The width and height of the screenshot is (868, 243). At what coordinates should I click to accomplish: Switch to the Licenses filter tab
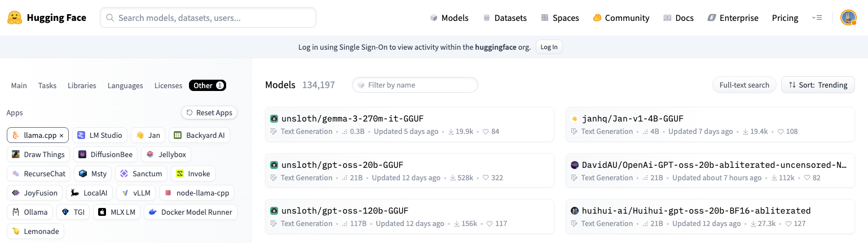pyautogui.click(x=168, y=86)
